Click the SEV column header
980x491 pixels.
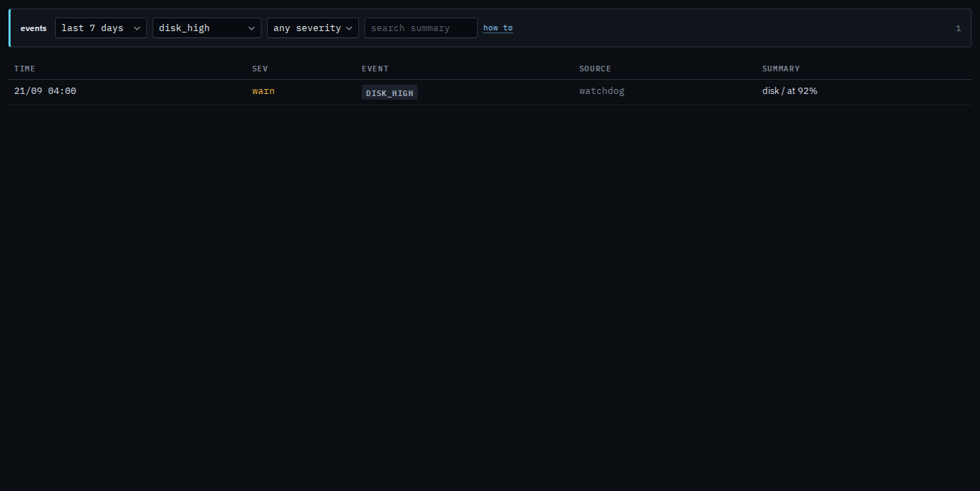pos(260,69)
